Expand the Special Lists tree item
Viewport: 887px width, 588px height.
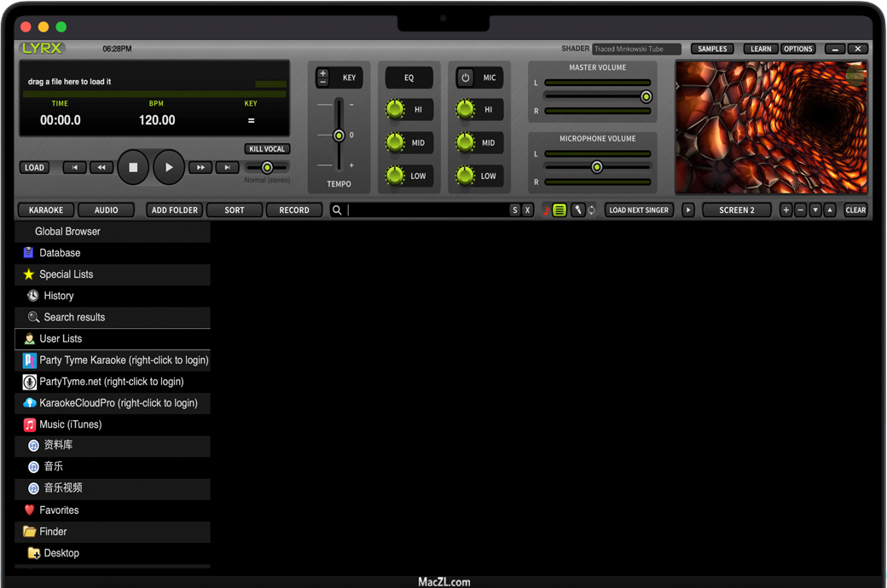point(66,274)
